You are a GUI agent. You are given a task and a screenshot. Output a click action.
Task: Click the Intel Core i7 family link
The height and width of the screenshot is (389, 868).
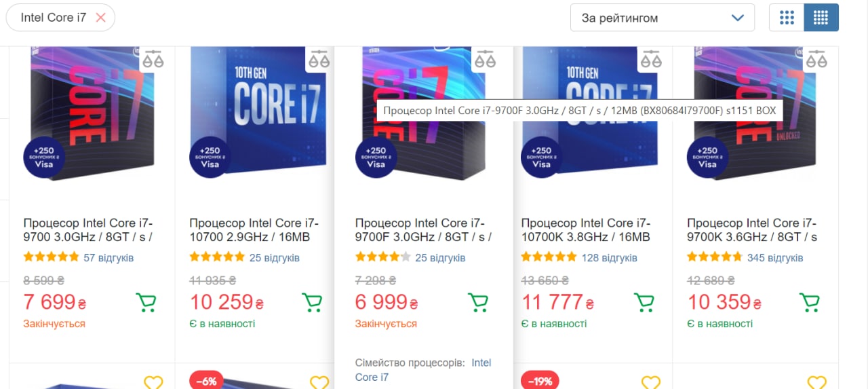point(423,370)
